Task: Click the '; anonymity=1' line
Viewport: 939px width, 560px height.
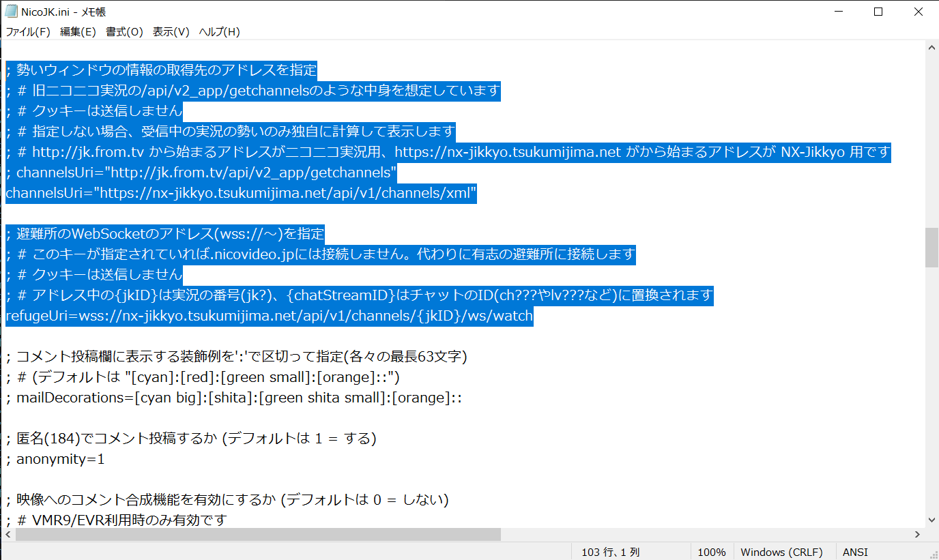Action: pyautogui.click(x=55, y=459)
